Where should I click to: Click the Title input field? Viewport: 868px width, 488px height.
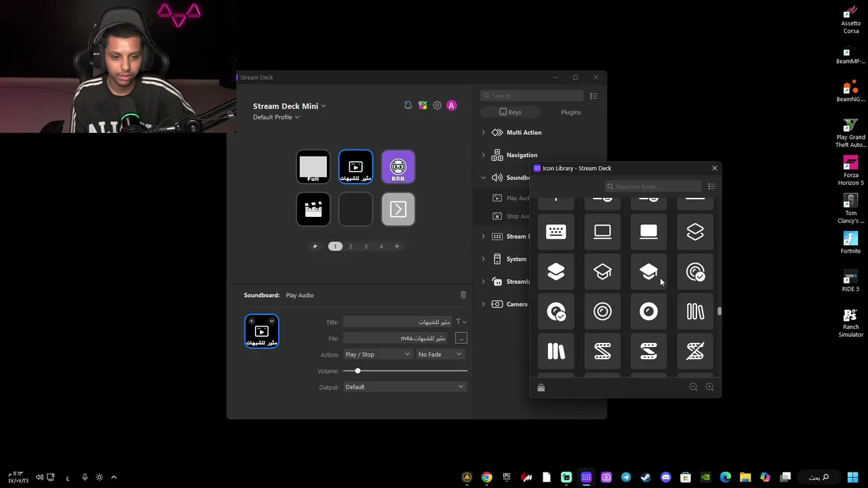click(x=398, y=322)
